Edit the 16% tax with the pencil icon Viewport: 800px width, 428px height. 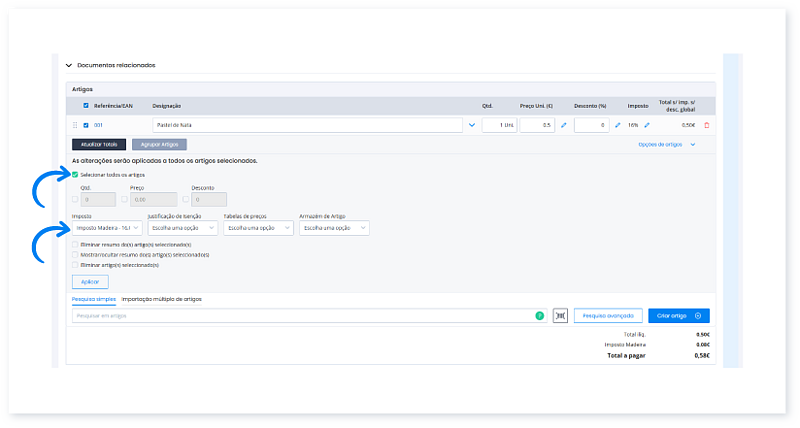[x=647, y=125]
